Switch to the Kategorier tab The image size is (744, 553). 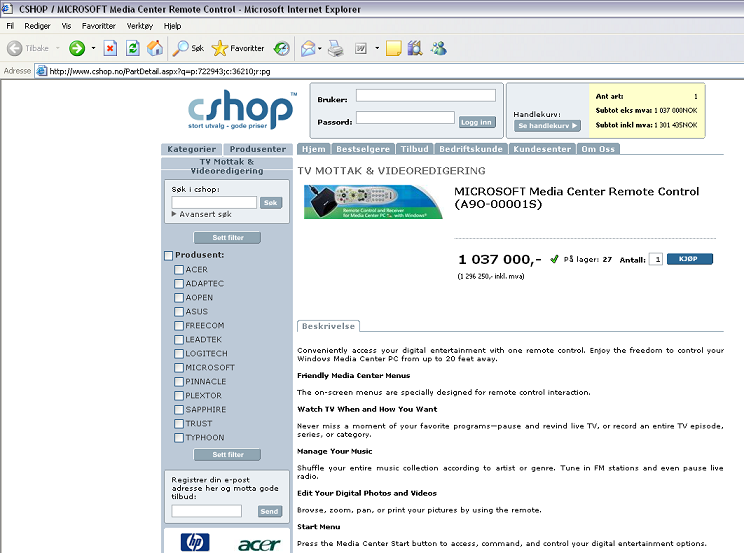[x=191, y=149]
